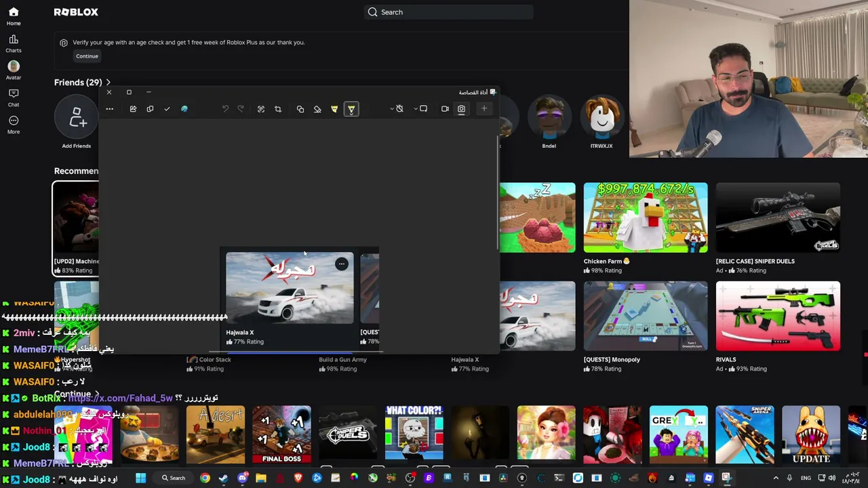Click the plus New snip button
The image size is (868, 488).
click(x=484, y=109)
